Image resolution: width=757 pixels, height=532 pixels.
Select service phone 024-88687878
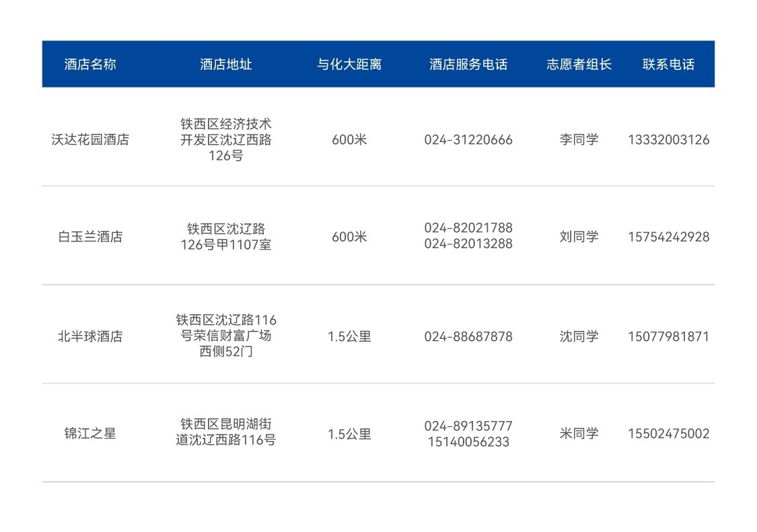click(468, 336)
